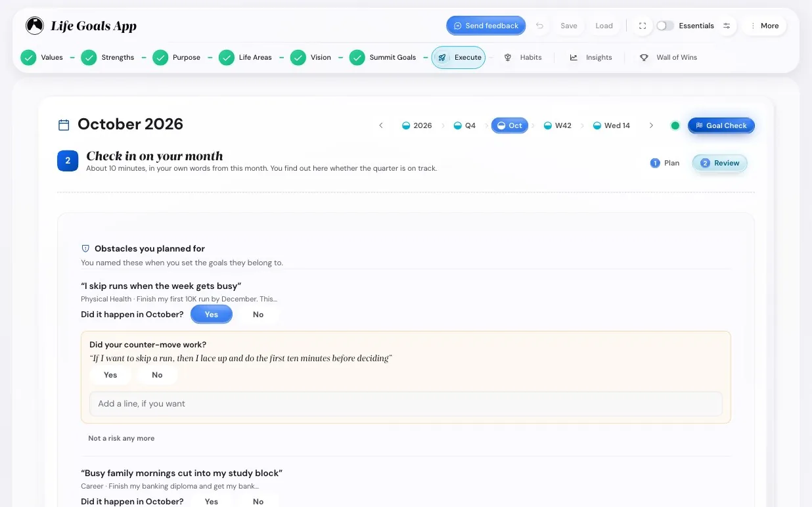Click the Values green checkmark icon
This screenshot has height=507, width=812.
tap(28, 57)
